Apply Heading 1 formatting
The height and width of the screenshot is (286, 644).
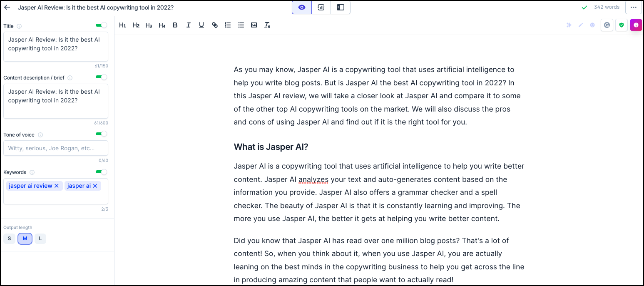point(122,25)
